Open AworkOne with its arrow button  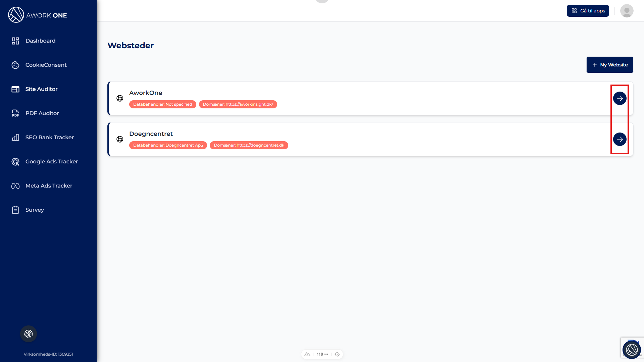tap(620, 98)
